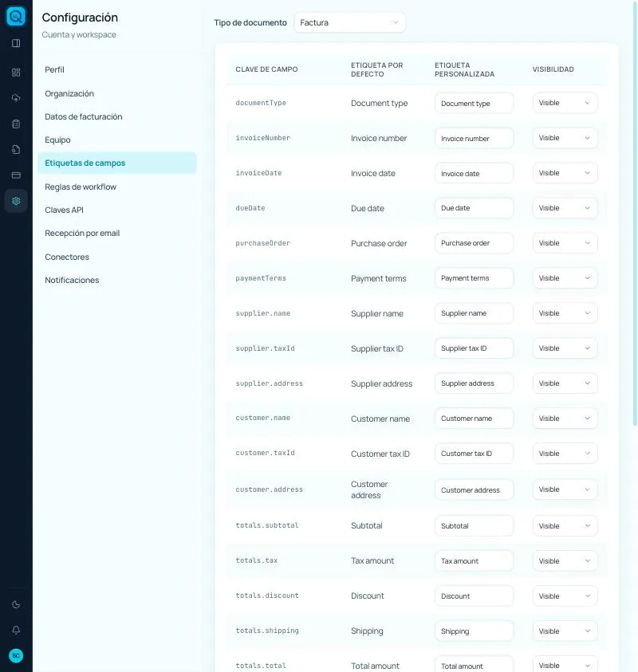Open the Conectores section

tap(116, 257)
